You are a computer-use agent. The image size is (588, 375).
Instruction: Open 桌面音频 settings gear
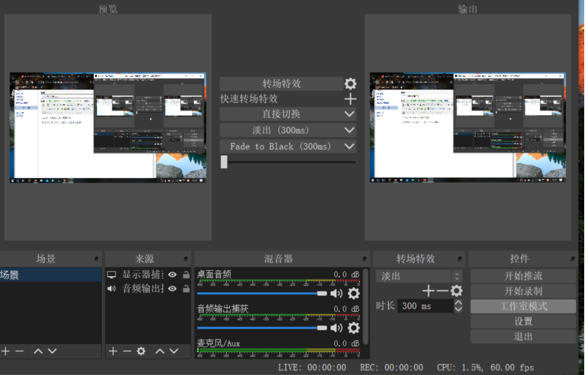pos(354,293)
